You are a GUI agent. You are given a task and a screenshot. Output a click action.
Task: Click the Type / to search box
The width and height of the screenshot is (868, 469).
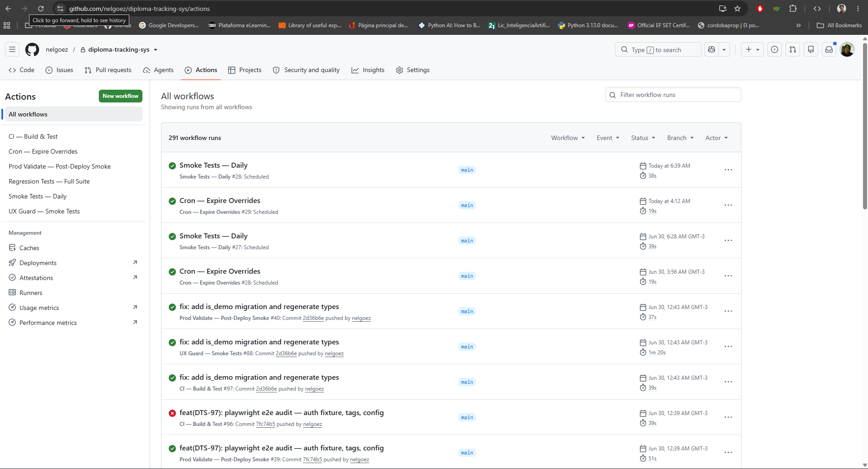pyautogui.click(x=658, y=49)
